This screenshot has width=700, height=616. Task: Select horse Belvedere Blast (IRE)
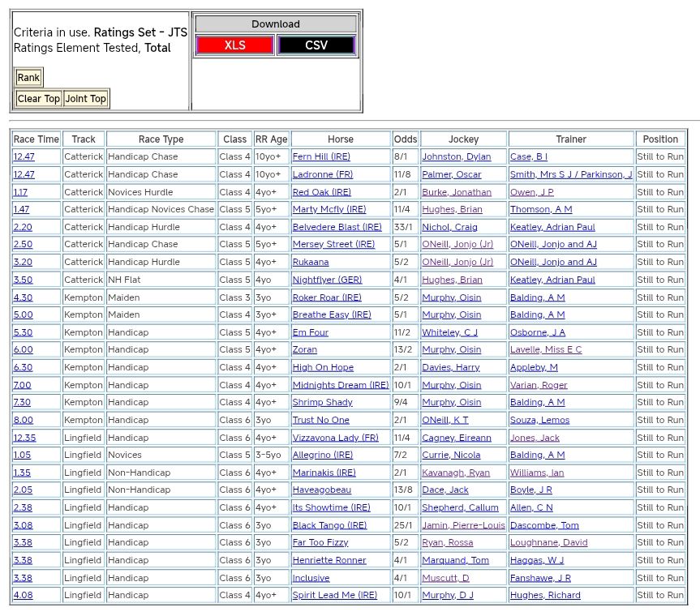point(336,228)
